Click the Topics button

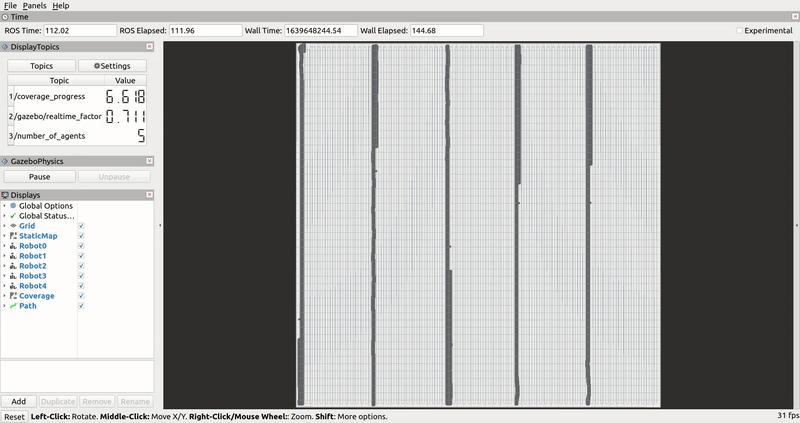point(41,66)
